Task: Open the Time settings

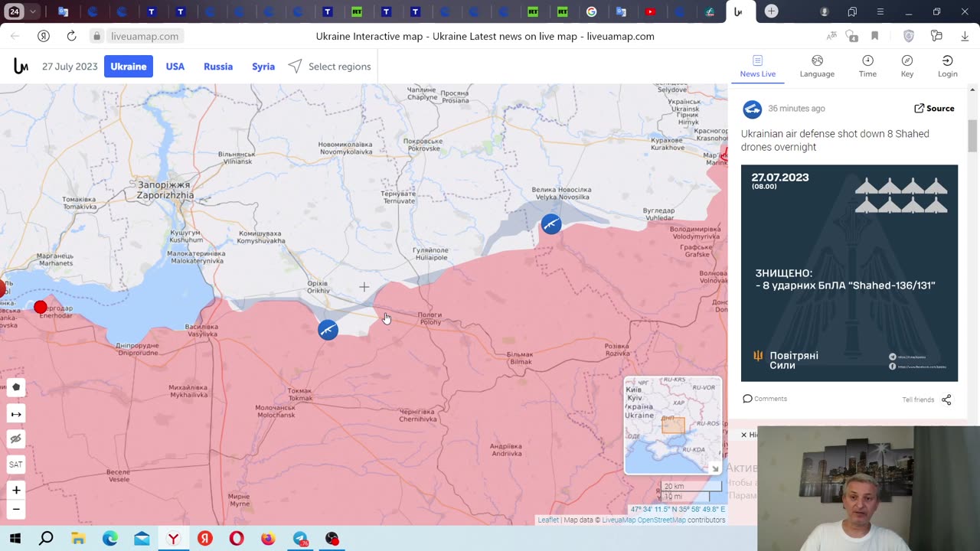Action: [867, 67]
